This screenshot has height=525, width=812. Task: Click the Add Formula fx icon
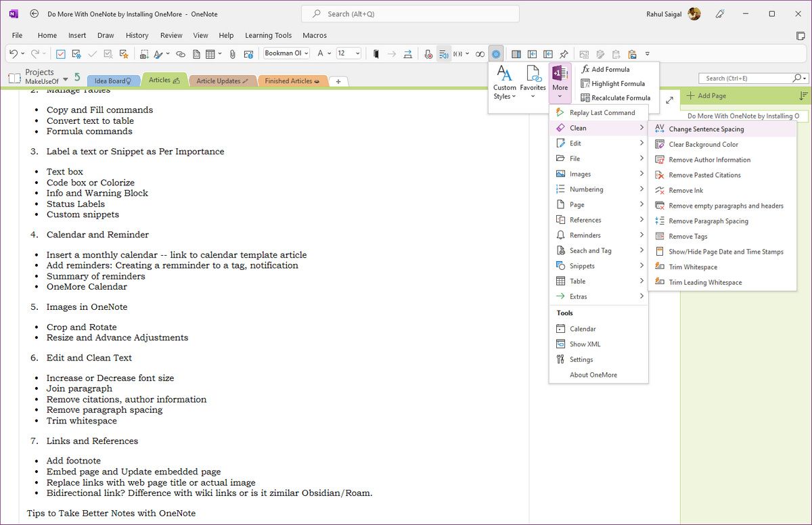click(x=586, y=69)
